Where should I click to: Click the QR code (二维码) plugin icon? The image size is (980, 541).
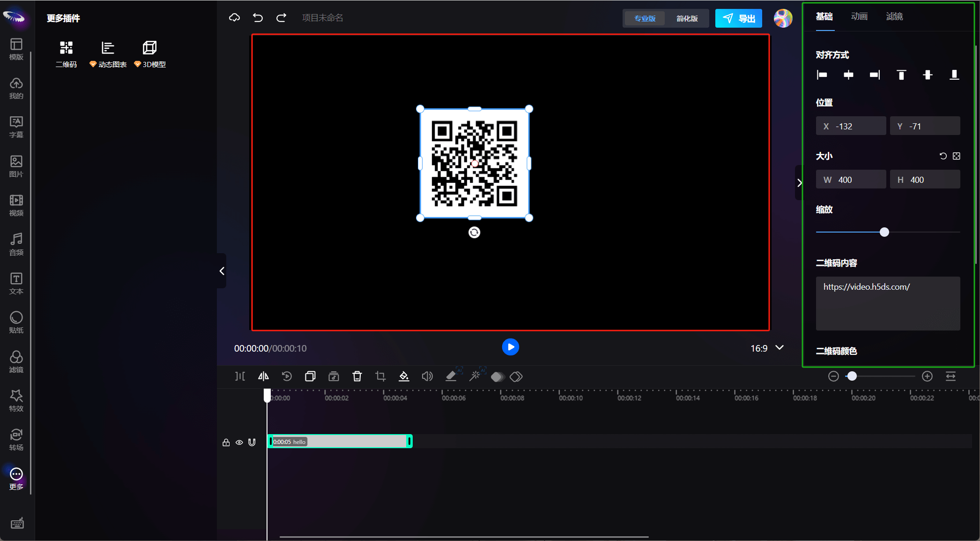[x=66, y=48]
